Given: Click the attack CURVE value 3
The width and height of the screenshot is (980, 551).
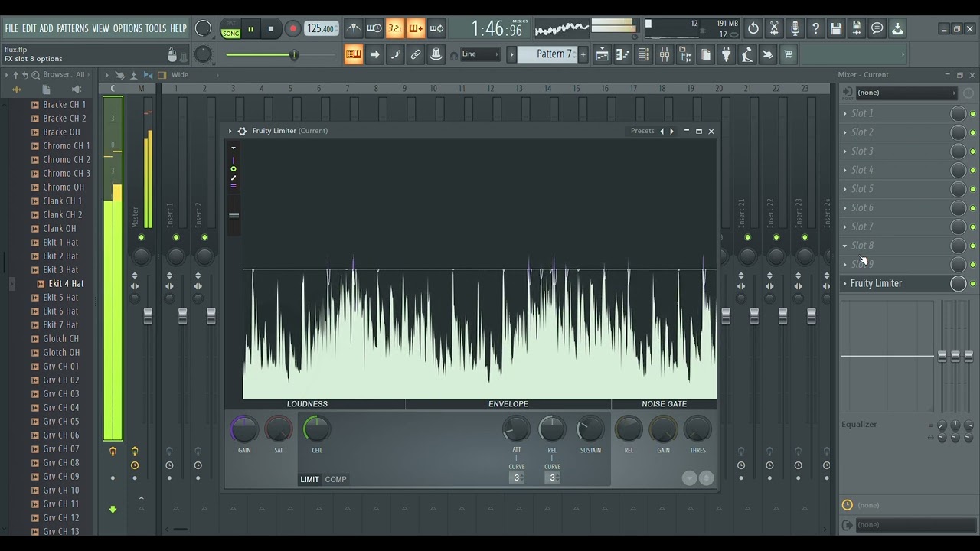Looking at the screenshot, I should 517,478.
